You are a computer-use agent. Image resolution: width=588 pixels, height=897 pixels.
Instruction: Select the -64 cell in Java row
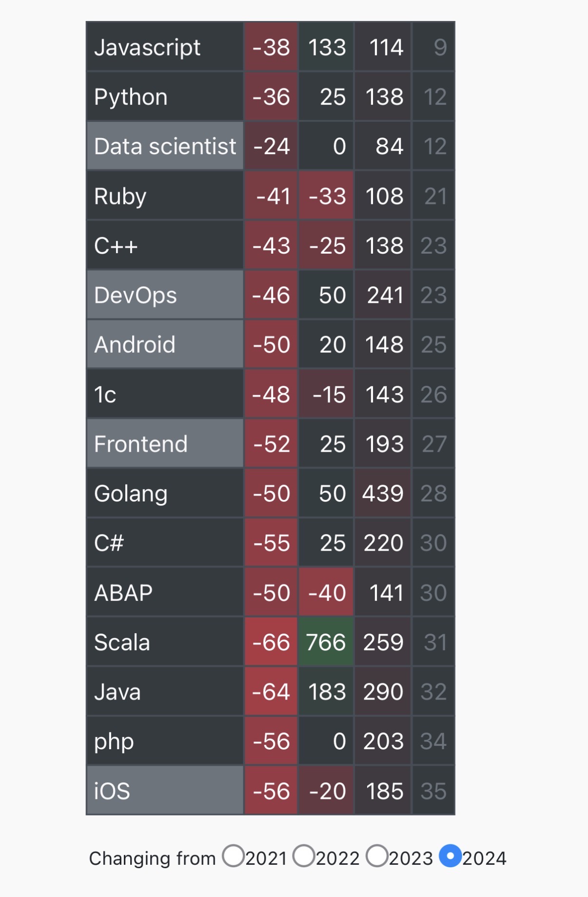tap(271, 692)
